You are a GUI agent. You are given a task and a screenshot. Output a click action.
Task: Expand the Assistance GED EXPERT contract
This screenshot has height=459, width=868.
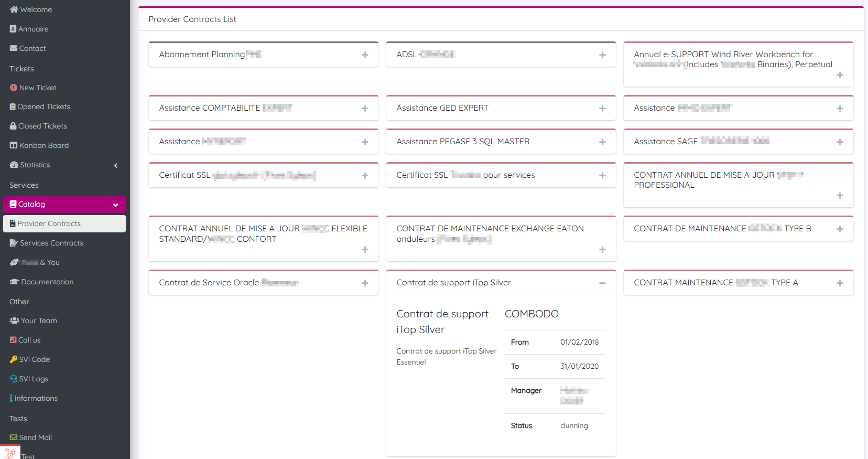(602, 109)
